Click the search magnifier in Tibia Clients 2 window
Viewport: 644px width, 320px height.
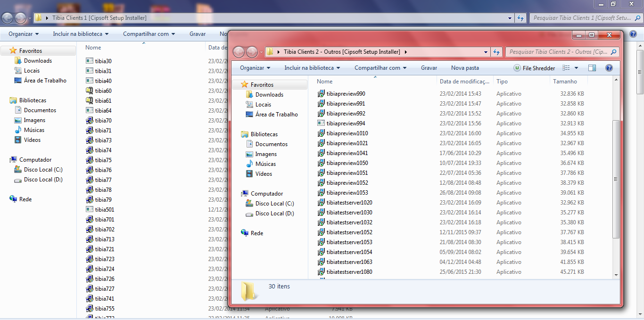click(613, 52)
